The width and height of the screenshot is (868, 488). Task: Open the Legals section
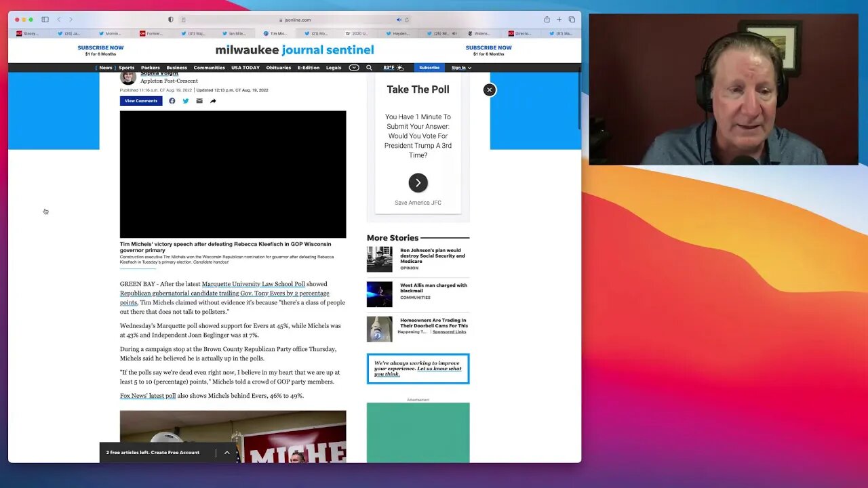coord(334,68)
